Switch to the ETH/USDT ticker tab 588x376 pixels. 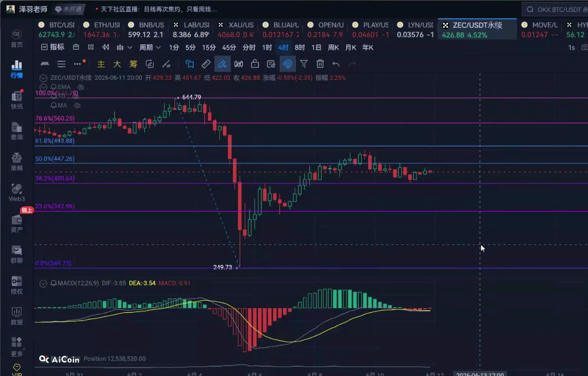pyautogui.click(x=102, y=30)
